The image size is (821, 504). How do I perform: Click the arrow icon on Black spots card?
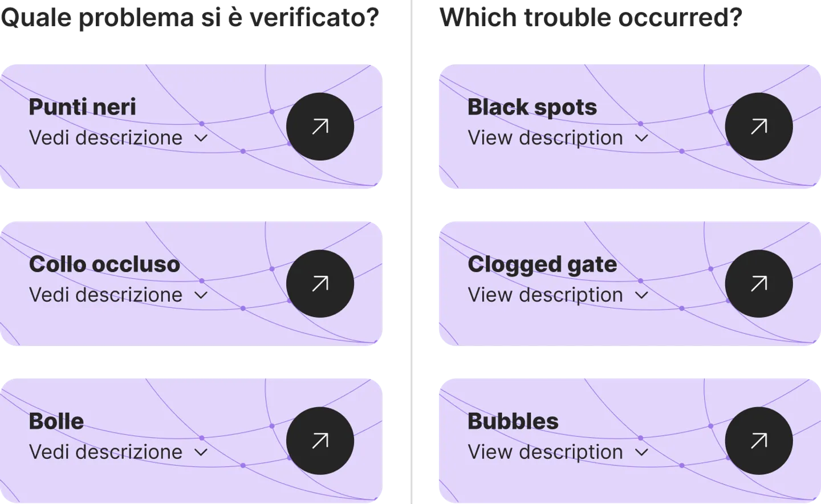click(x=759, y=127)
